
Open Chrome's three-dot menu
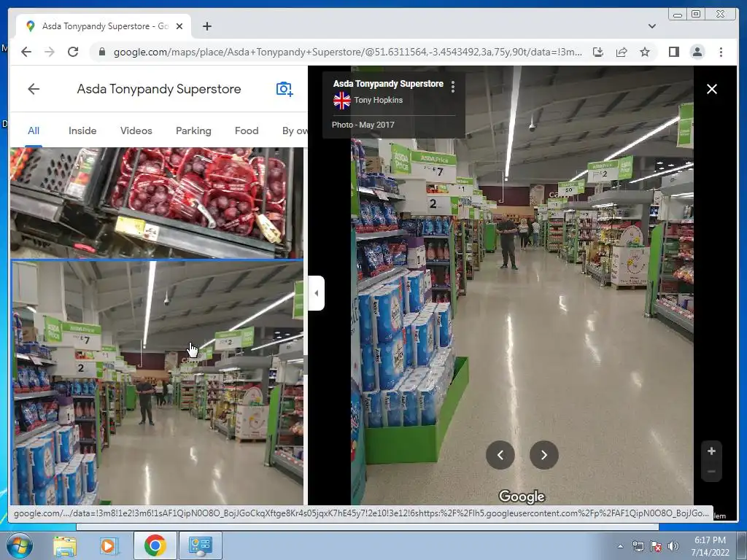(721, 52)
